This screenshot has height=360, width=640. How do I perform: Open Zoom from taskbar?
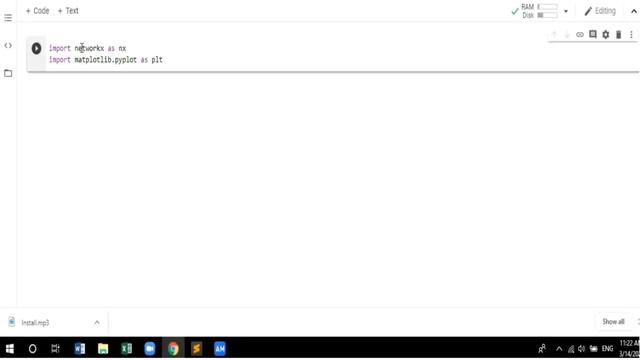coord(150,349)
